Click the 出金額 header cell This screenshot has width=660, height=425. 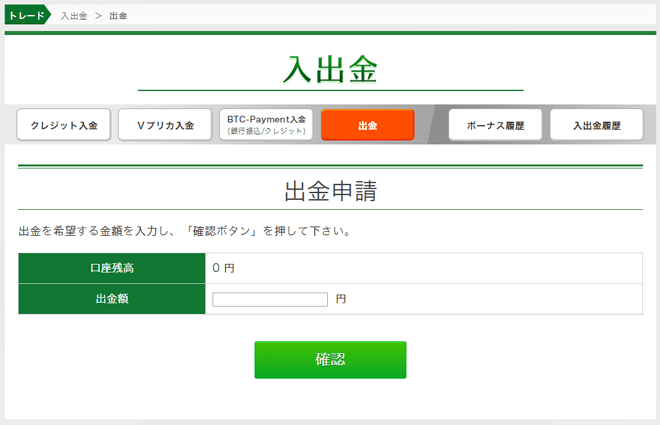coord(112,299)
